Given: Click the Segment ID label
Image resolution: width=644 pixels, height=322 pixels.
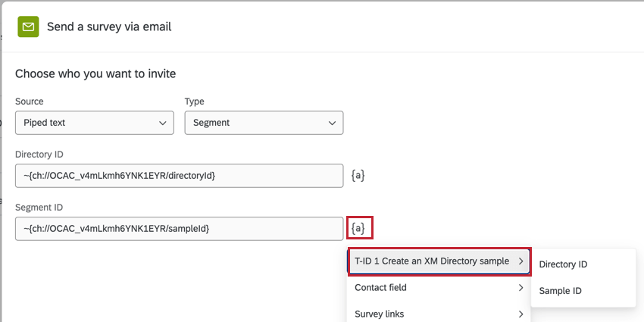Looking at the screenshot, I should tap(39, 207).
